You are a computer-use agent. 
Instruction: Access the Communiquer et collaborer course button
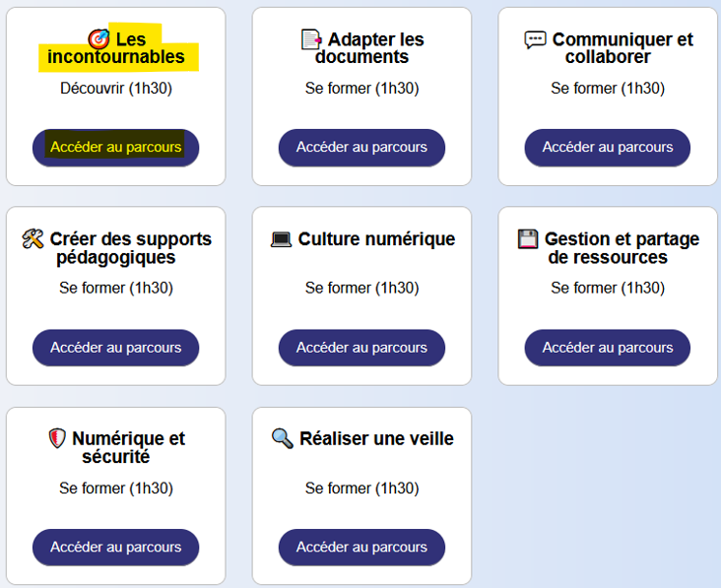tap(608, 148)
